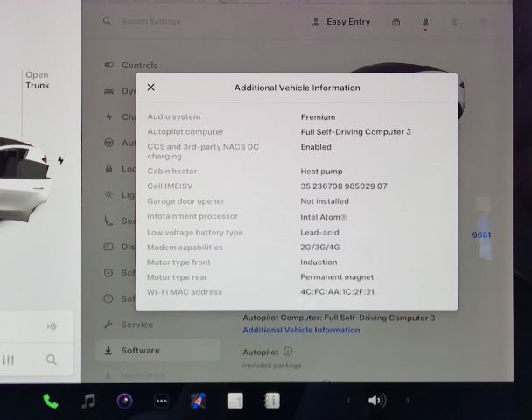Close the Additional Vehicle Information dialog
The width and height of the screenshot is (532, 420).
[x=151, y=87]
